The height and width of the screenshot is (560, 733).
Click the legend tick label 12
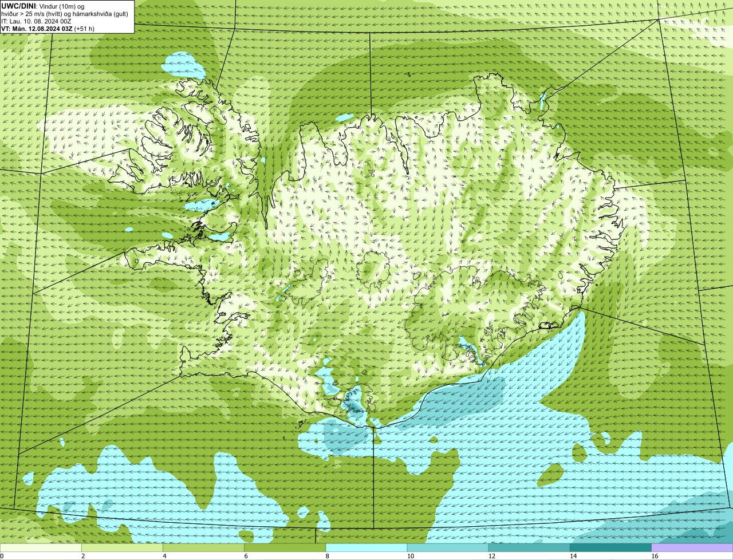(x=491, y=556)
